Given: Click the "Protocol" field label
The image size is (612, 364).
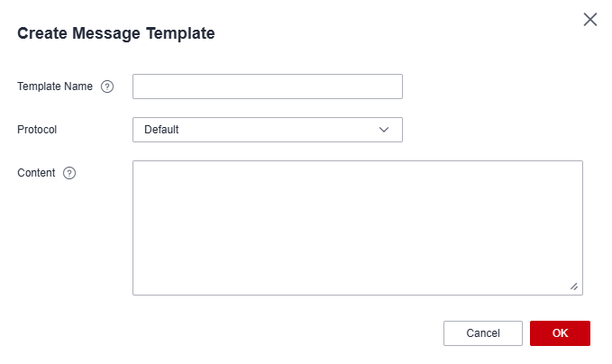Looking at the screenshot, I should click(37, 130).
